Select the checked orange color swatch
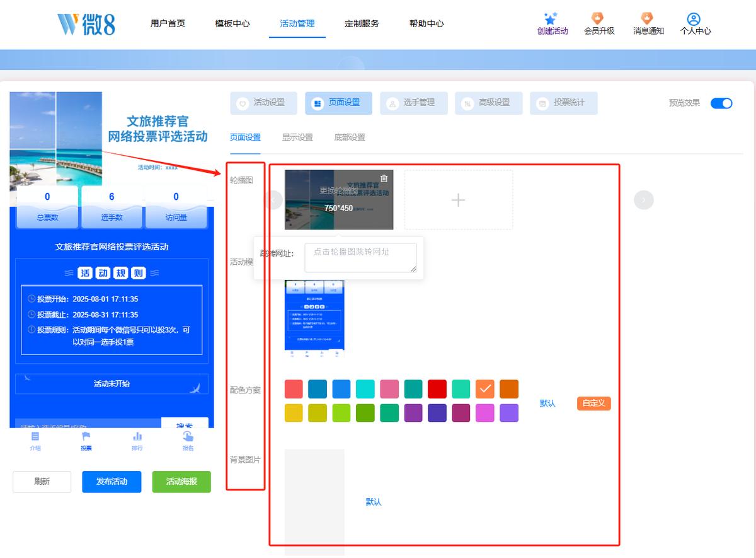Image resolution: width=756 pixels, height=558 pixels. [485, 389]
